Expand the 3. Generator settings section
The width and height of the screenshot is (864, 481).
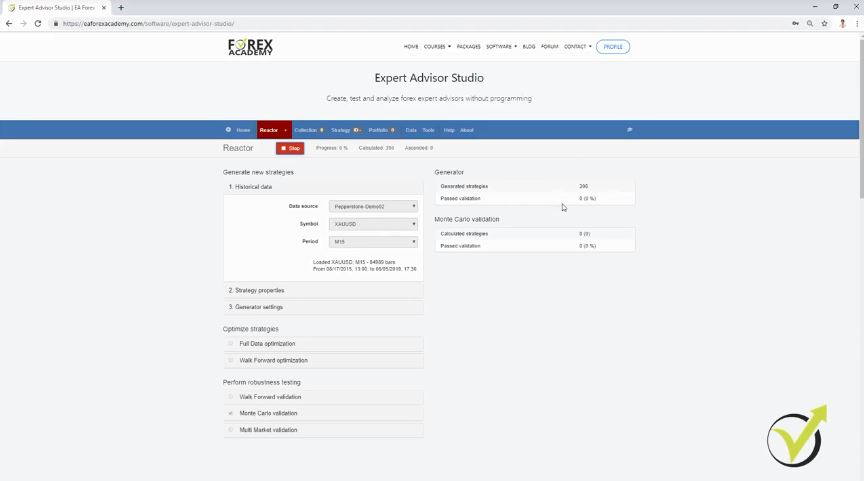click(323, 307)
